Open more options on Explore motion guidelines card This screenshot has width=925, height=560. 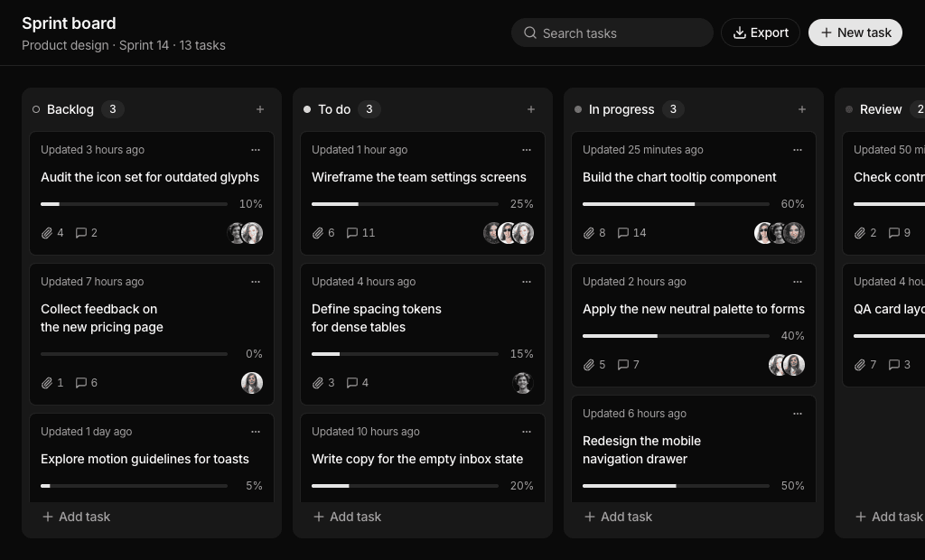coord(256,432)
